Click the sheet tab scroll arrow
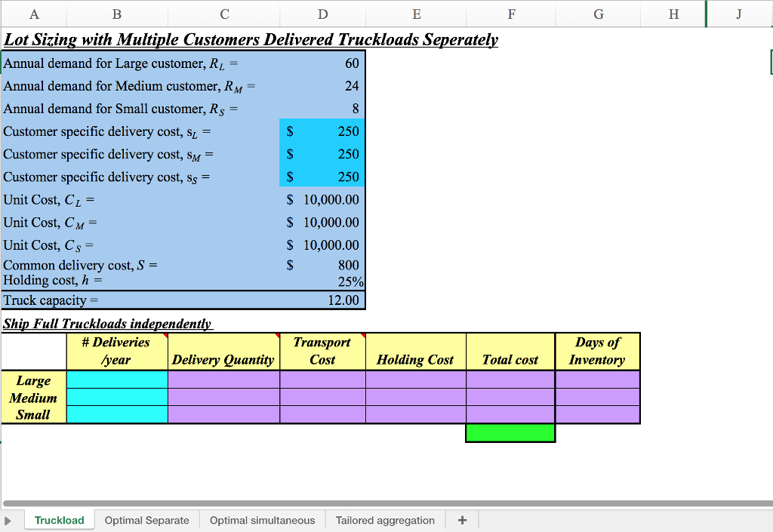Image resolution: width=773 pixels, height=532 pixels. click(x=8, y=521)
